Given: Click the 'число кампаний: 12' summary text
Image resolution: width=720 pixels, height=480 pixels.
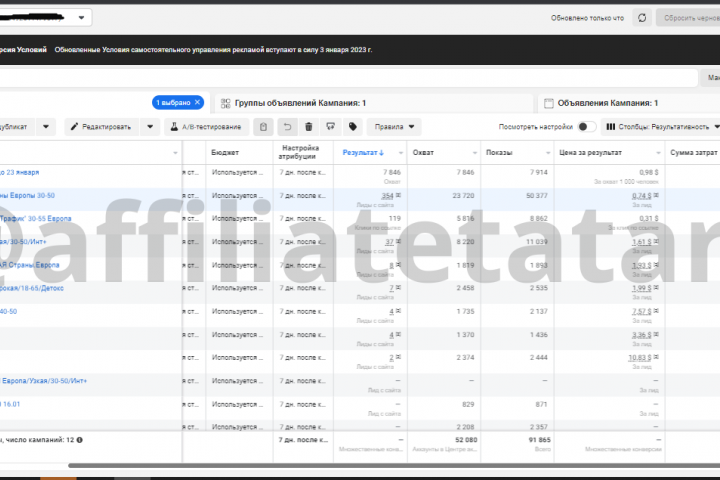Looking at the screenshot, I should point(39,440).
